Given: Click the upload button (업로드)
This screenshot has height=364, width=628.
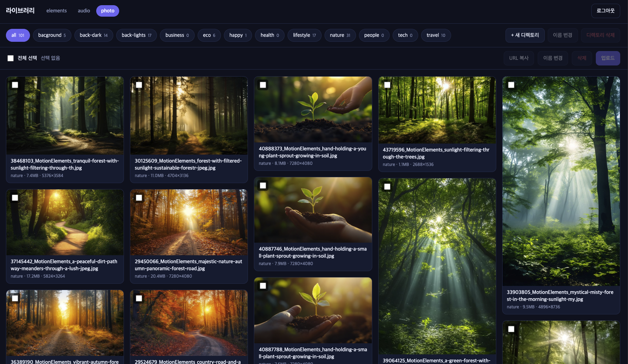Looking at the screenshot, I should [608, 58].
